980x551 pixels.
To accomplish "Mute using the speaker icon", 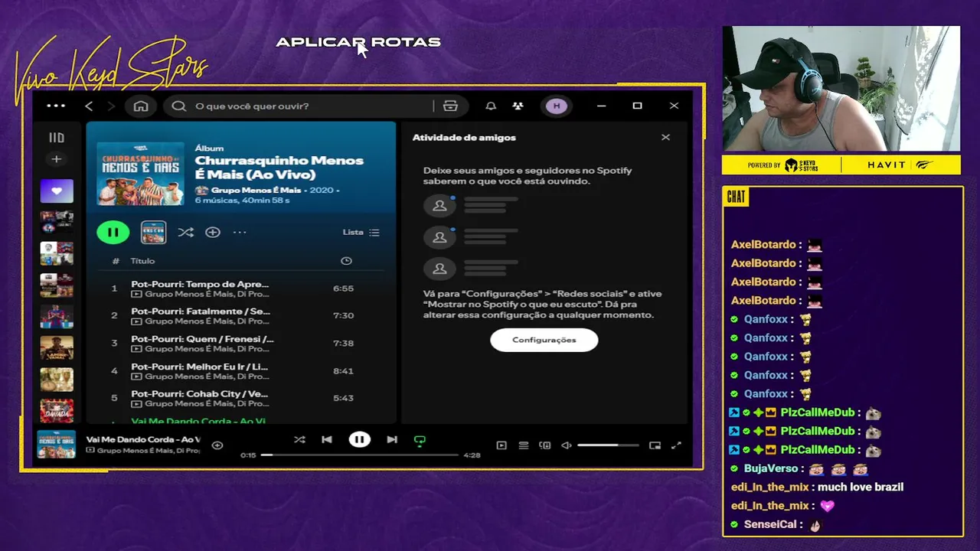I will tap(567, 445).
